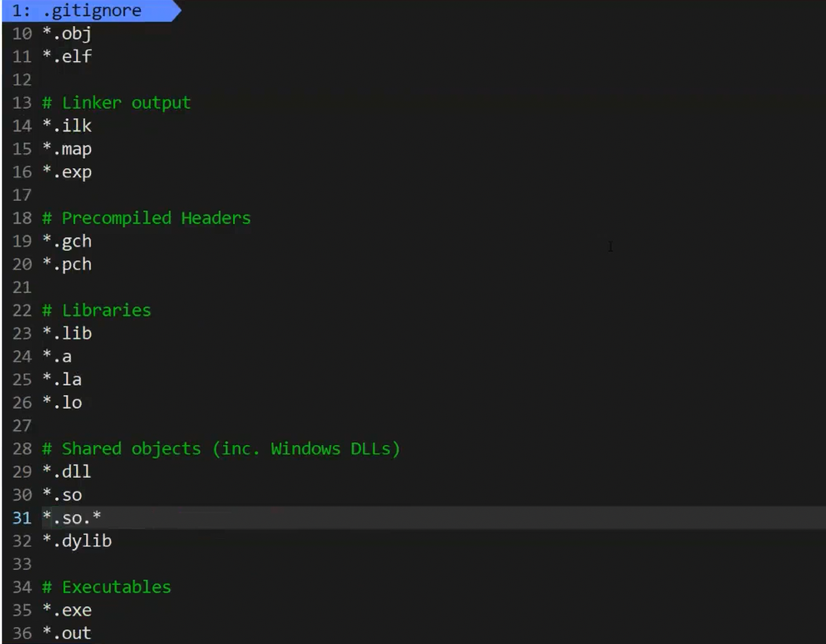The height and width of the screenshot is (644, 826).
Task: Click line number 12 in the gutter
Action: 22,80
